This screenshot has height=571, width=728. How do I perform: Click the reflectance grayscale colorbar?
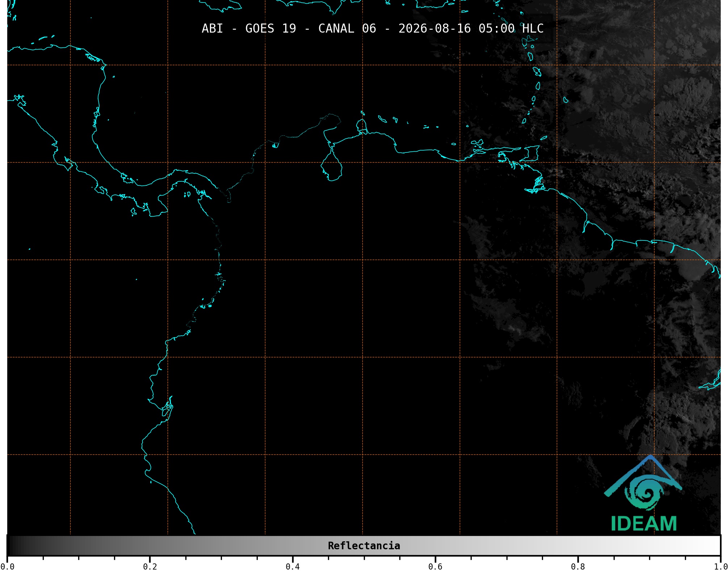pyautogui.click(x=364, y=546)
